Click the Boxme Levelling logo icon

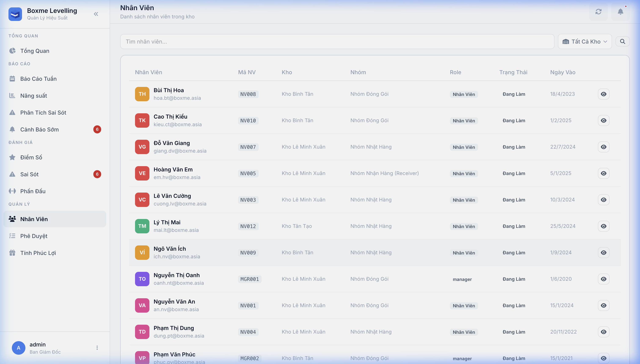(15, 14)
